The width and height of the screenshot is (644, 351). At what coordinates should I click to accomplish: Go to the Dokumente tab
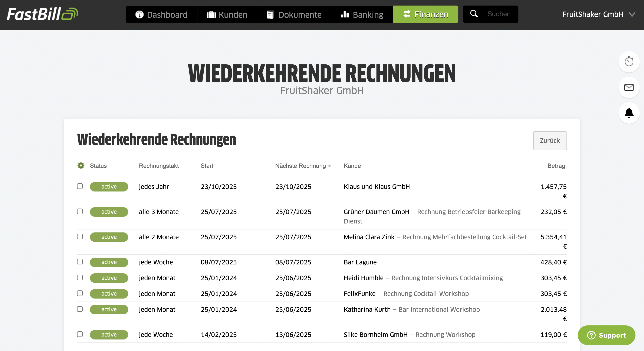click(294, 15)
